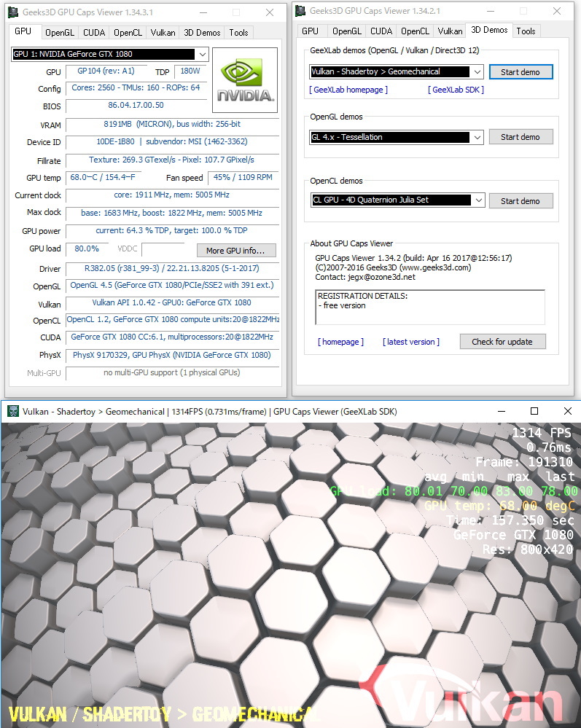581x728 pixels.
Task: Click Check for update button
Action: pyautogui.click(x=502, y=342)
